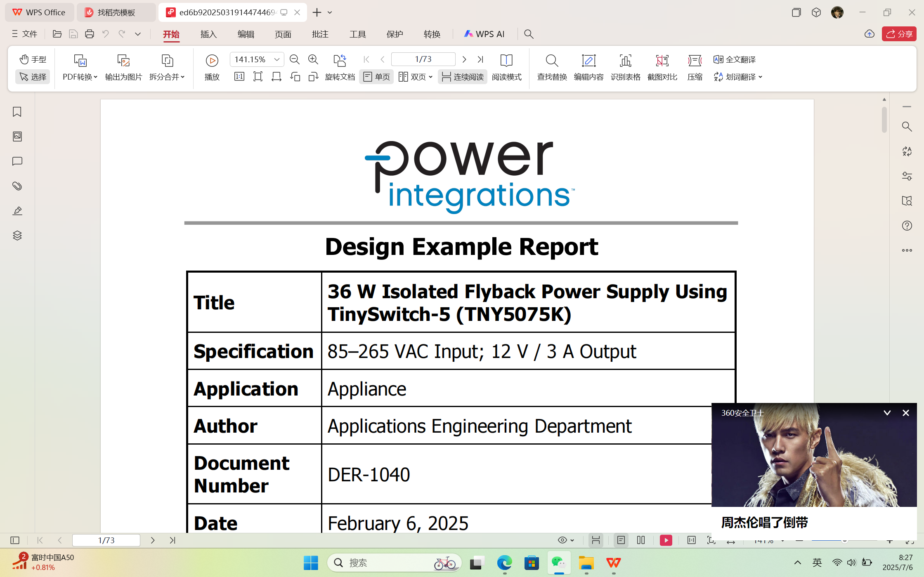This screenshot has height=577, width=924.
Task: Open the WPS AI tab
Action: (x=484, y=34)
